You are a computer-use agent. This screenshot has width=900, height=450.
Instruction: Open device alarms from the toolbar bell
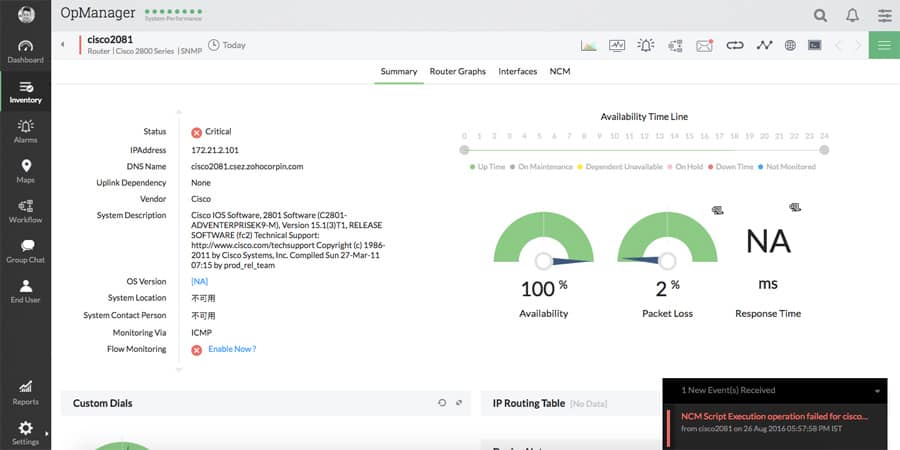[646, 45]
